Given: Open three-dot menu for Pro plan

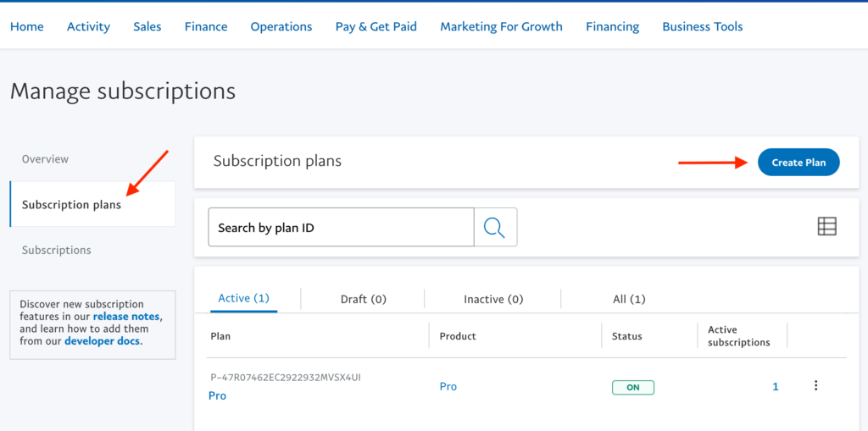Looking at the screenshot, I should (815, 385).
